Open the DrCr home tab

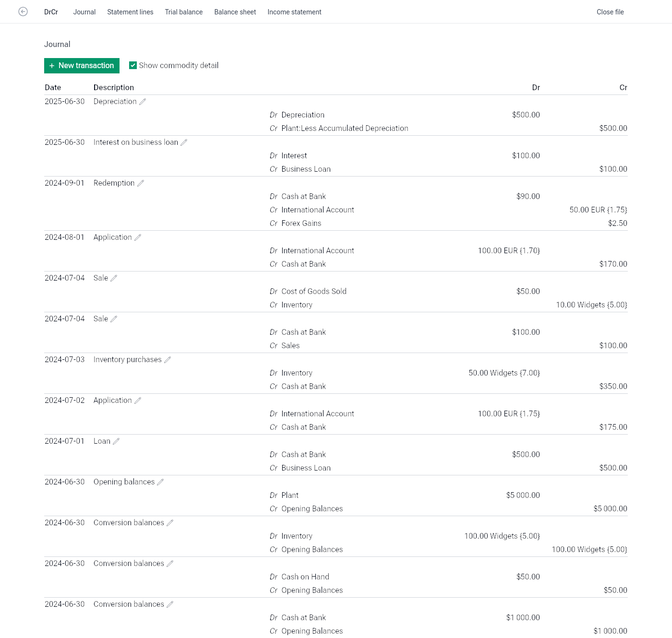tap(51, 12)
